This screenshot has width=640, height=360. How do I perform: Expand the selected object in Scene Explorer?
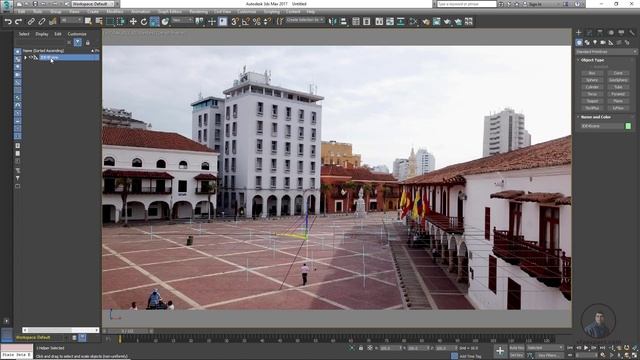tap(25, 58)
